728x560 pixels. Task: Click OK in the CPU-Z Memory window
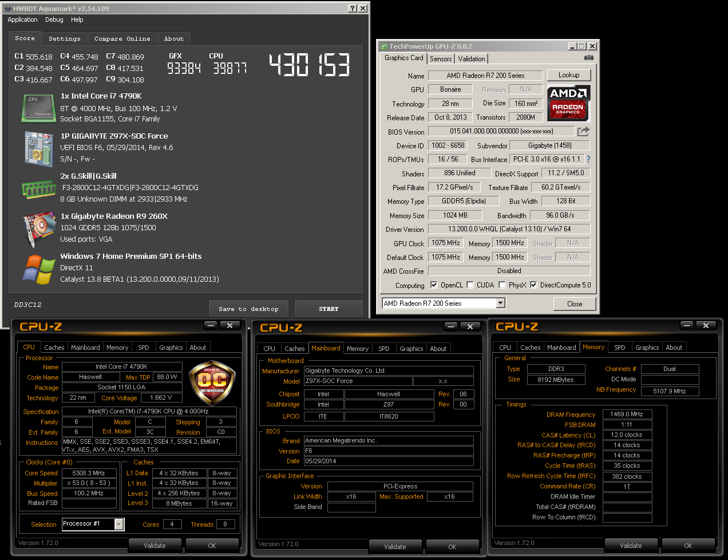click(688, 545)
